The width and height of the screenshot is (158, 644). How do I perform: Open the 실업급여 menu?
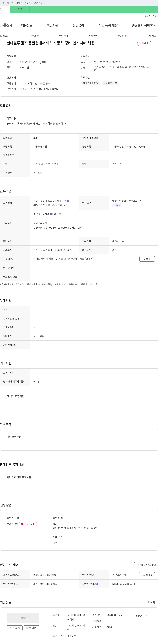78,25
